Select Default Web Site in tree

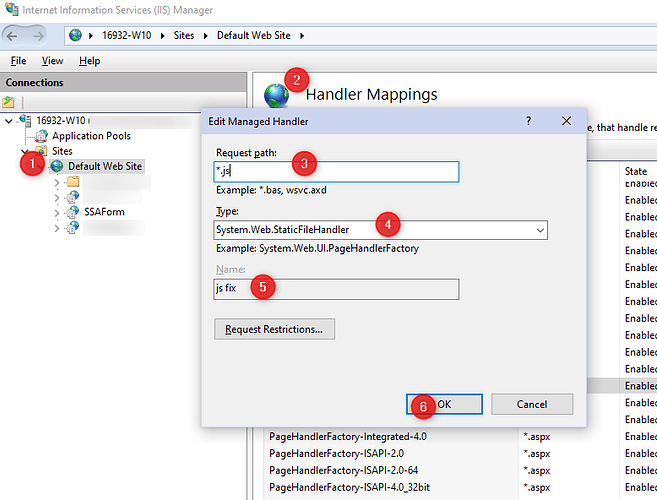click(105, 166)
